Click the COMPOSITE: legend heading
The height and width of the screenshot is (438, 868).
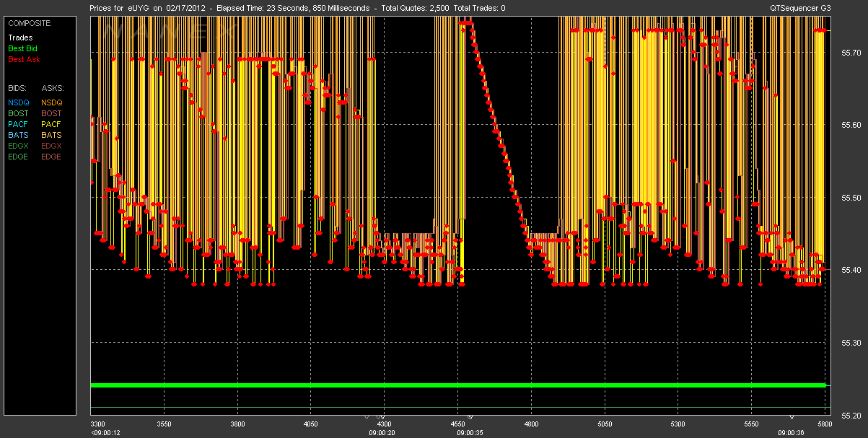click(28, 23)
